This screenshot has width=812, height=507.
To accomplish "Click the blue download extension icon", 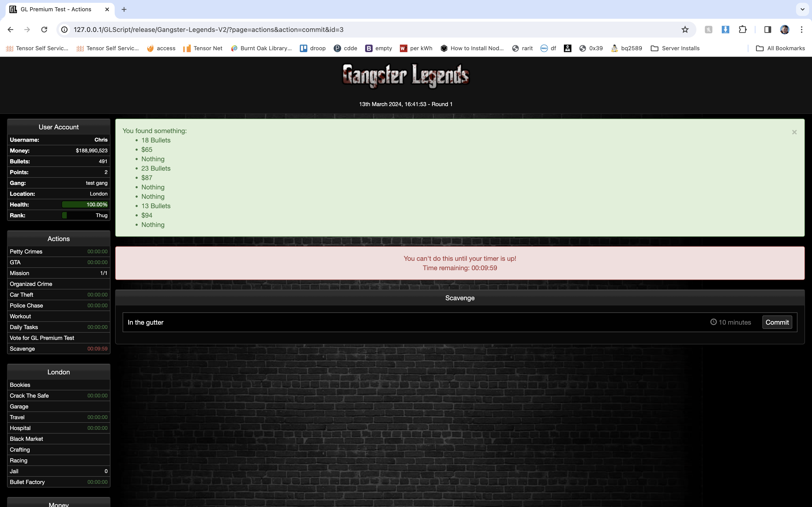I will [x=725, y=30].
